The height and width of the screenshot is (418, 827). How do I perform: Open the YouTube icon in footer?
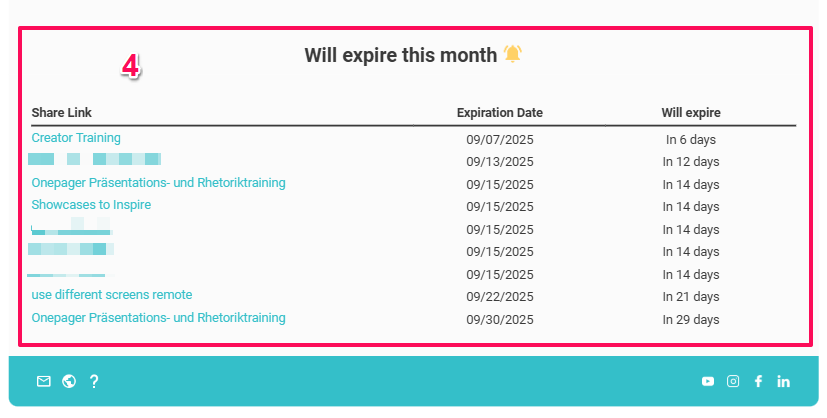[x=708, y=381]
